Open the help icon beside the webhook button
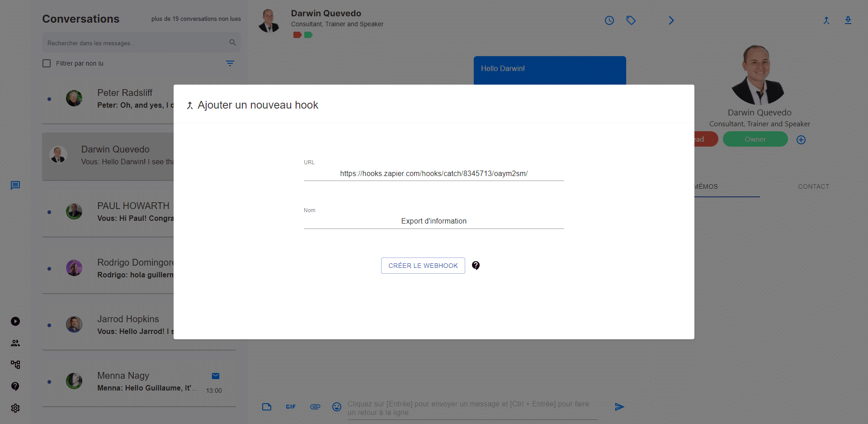Viewport: 868px width, 424px height. [476, 266]
